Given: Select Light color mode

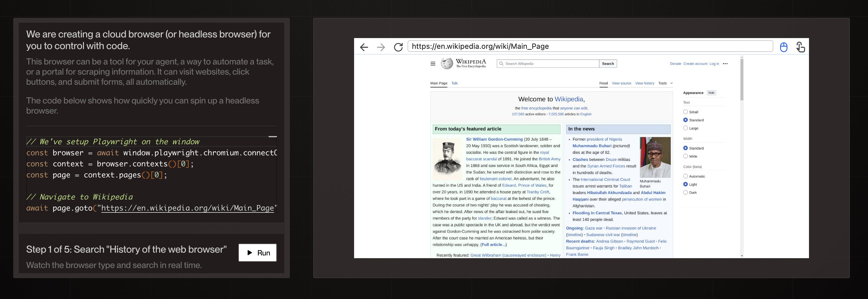Looking at the screenshot, I should pos(685,184).
